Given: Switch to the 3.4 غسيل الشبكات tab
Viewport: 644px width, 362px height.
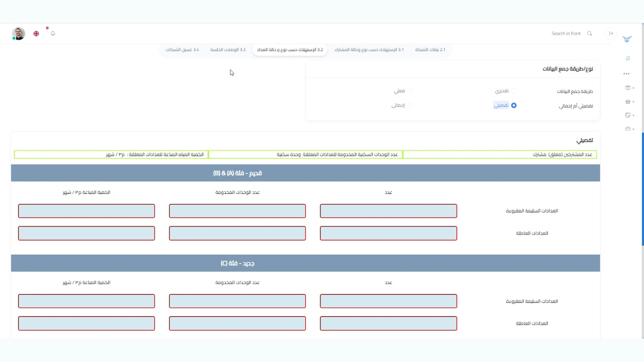Looking at the screenshot, I should (x=182, y=50).
